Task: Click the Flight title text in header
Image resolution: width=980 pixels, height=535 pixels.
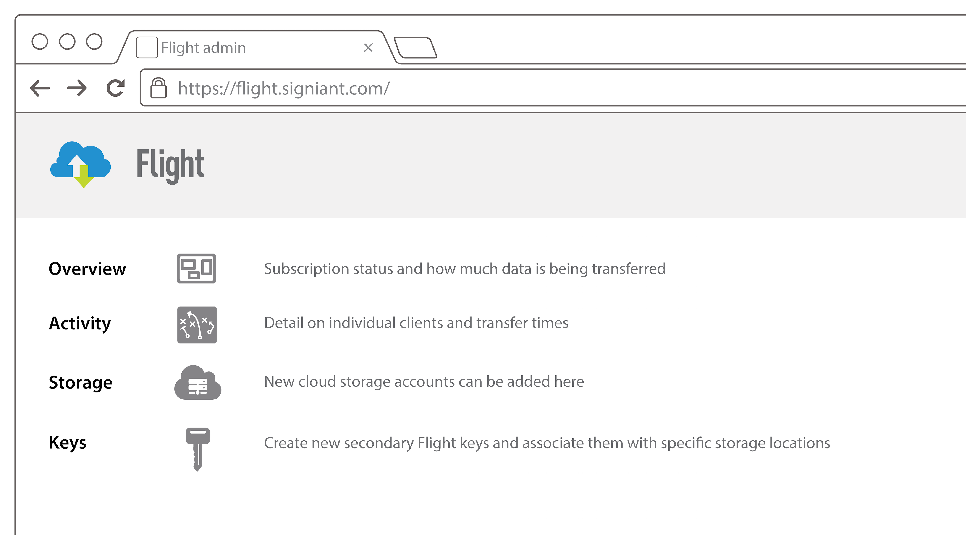Action: point(170,166)
